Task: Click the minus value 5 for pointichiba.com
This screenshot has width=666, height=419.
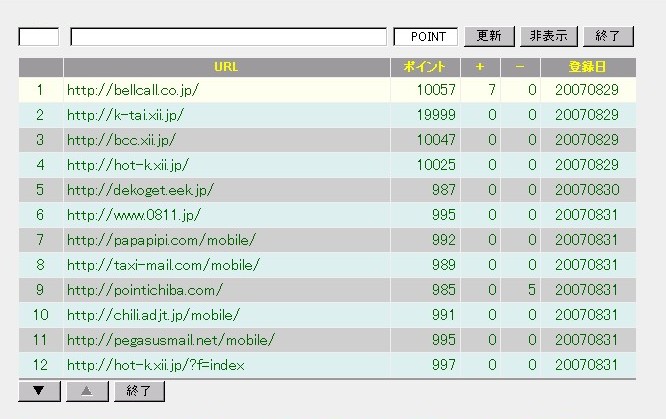Action: click(532, 290)
